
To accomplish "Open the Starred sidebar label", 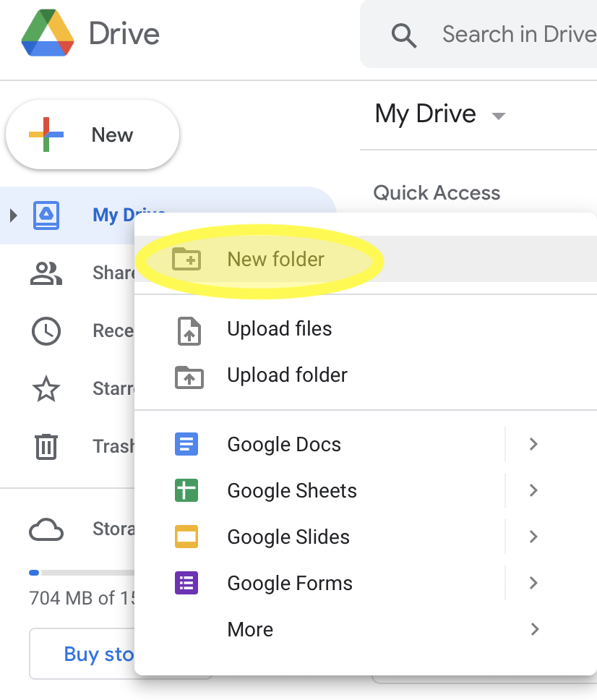I will 113,388.
